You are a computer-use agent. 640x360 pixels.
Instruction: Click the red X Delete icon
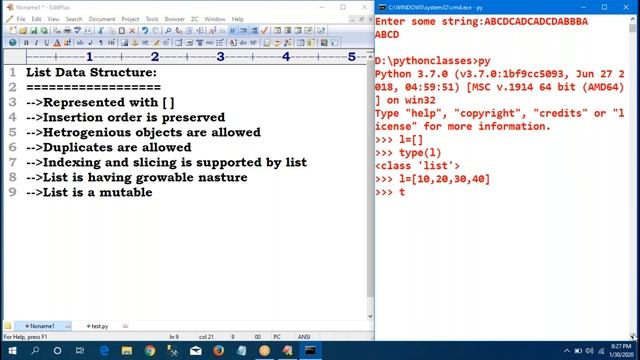point(132,31)
